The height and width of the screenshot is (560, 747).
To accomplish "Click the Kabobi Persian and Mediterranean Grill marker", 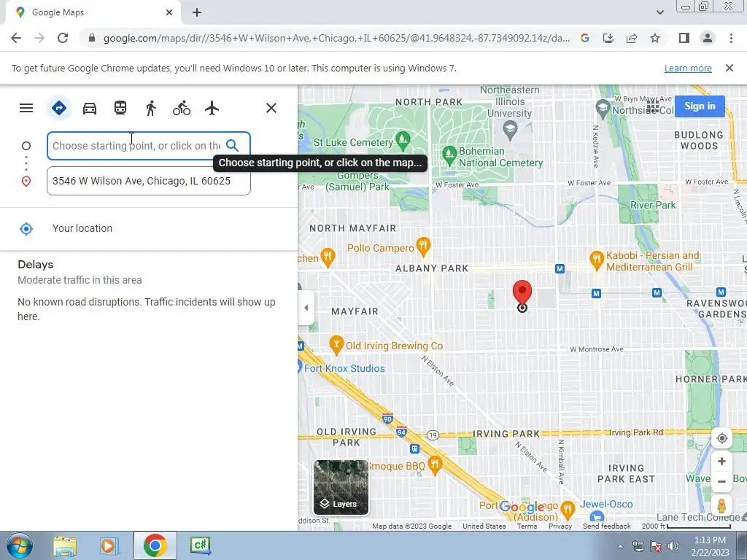I will pos(597,260).
